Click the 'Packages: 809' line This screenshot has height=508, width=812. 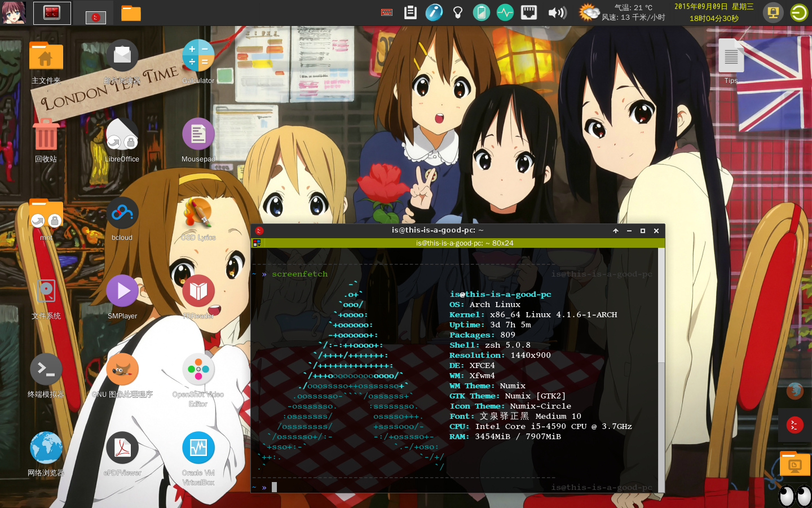coord(483,335)
